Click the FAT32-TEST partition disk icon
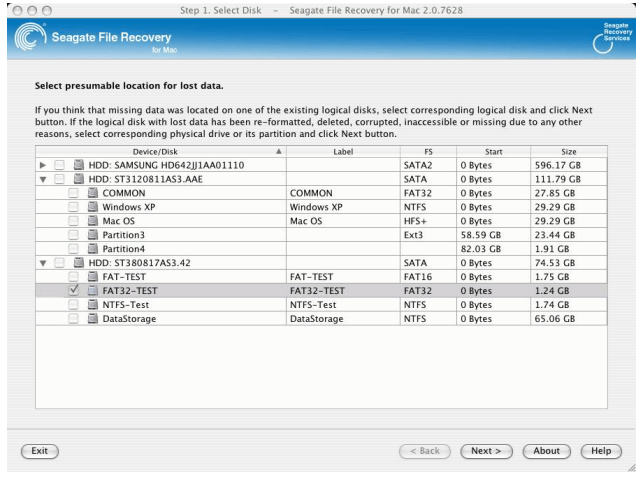Viewport: 642px width, 478px height. click(x=93, y=290)
